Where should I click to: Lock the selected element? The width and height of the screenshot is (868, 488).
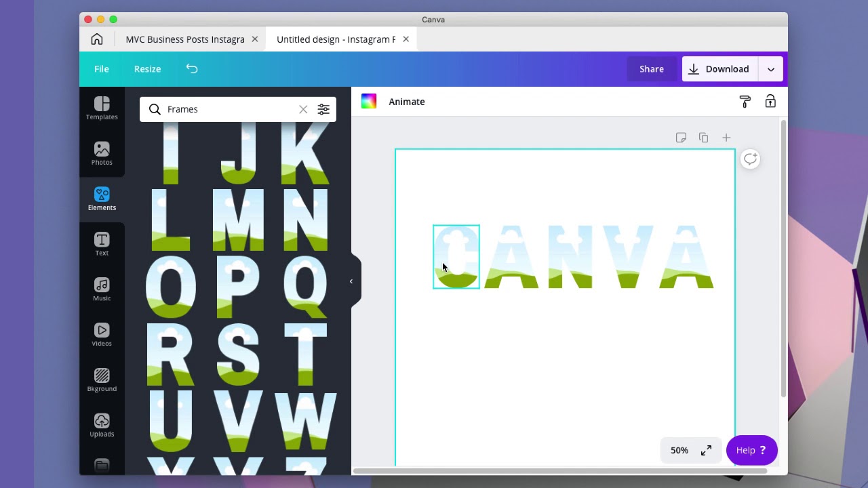coord(770,100)
